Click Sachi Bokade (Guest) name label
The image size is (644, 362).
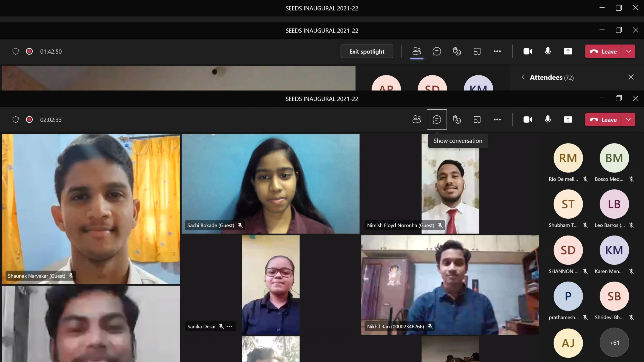211,225
